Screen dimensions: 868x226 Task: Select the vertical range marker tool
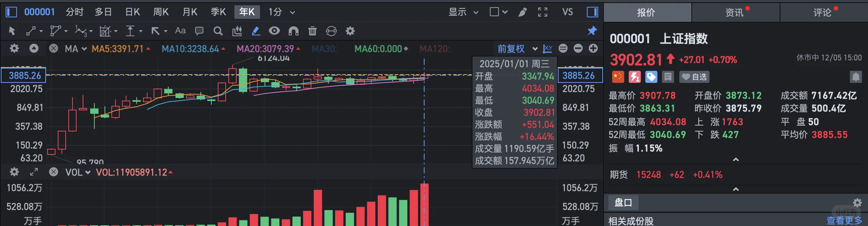coord(130,31)
